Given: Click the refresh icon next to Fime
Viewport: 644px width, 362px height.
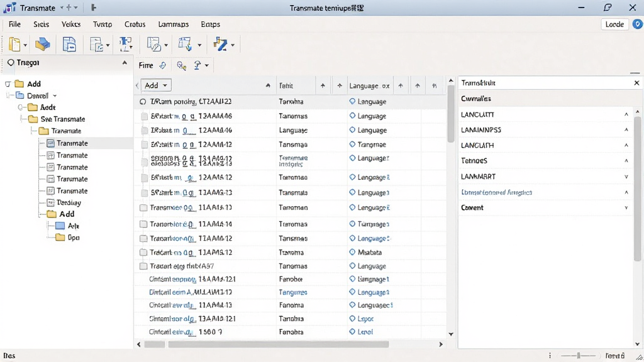Looking at the screenshot, I should pos(163,65).
